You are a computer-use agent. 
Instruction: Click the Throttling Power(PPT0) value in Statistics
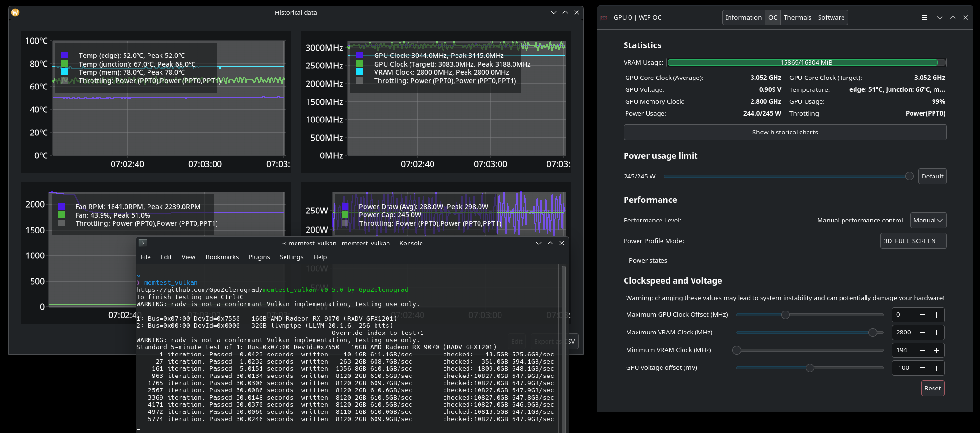(925, 113)
